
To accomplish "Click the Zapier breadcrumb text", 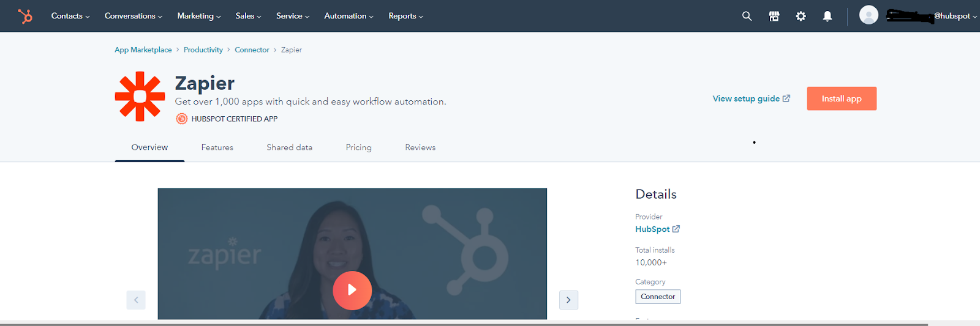I will point(292,50).
